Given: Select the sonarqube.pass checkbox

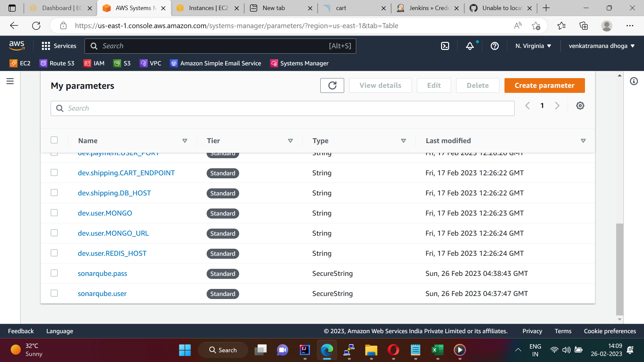Looking at the screenshot, I should (54, 273).
